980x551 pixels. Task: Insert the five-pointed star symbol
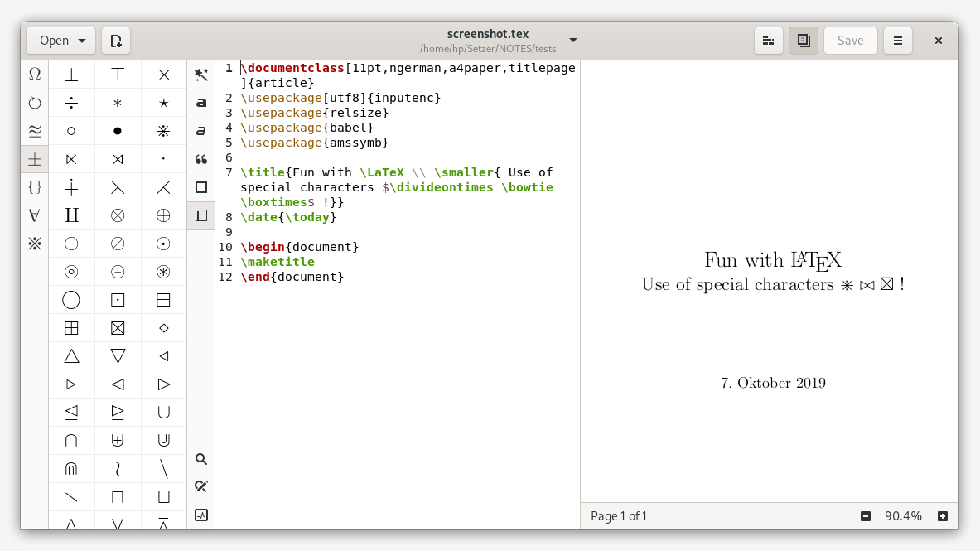(164, 104)
